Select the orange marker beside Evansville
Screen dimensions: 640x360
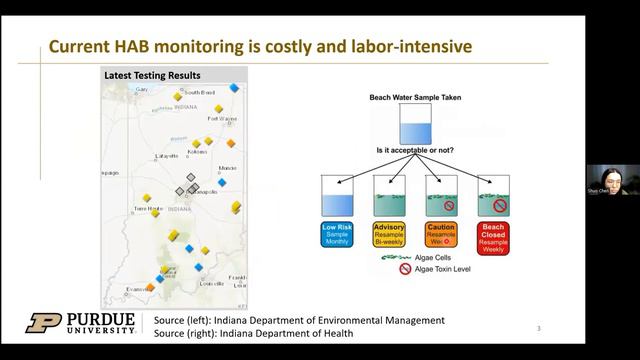tap(151, 287)
